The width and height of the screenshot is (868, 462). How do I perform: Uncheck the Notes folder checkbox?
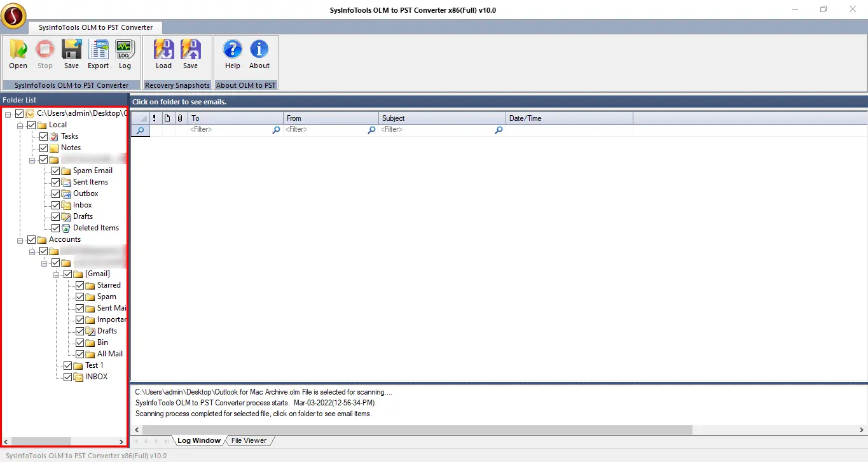point(43,148)
